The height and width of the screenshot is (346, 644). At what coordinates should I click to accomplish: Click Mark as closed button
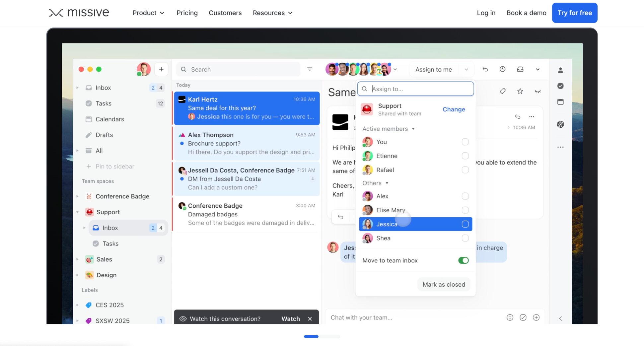[444, 285]
